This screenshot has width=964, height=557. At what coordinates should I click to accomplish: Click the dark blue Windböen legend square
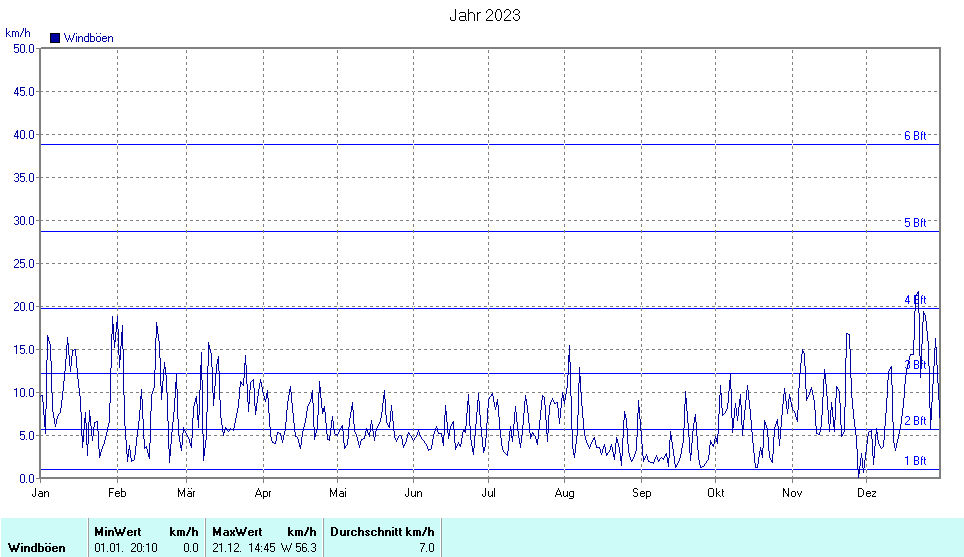click(x=55, y=38)
